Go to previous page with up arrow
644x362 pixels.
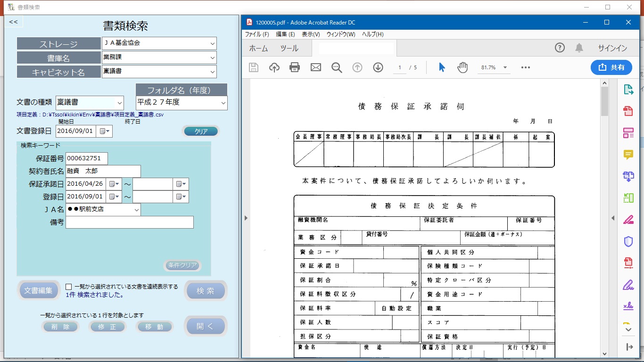pyautogui.click(x=357, y=67)
